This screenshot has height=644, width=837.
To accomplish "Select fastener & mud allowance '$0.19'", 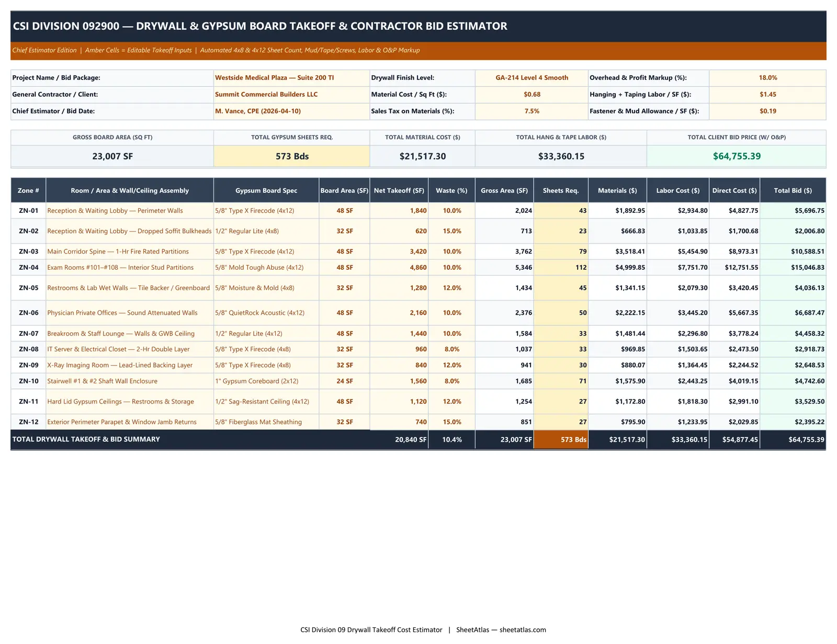I will tap(767, 111).
